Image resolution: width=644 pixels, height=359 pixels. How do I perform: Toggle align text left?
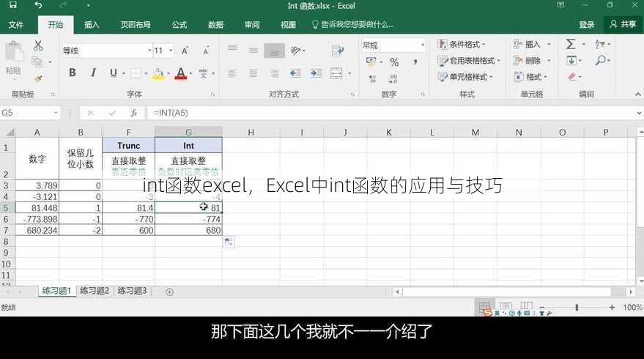pos(232,73)
